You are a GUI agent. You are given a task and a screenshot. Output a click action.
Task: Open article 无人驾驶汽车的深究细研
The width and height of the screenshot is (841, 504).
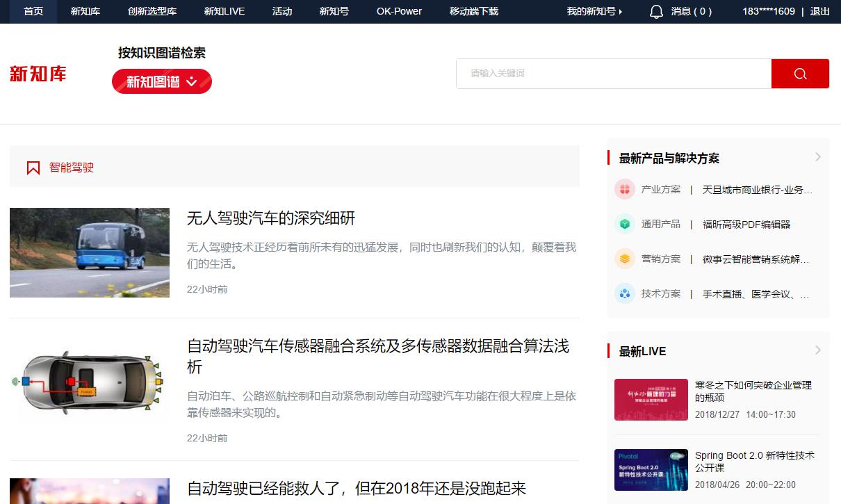pyautogui.click(x=270, y=218)
